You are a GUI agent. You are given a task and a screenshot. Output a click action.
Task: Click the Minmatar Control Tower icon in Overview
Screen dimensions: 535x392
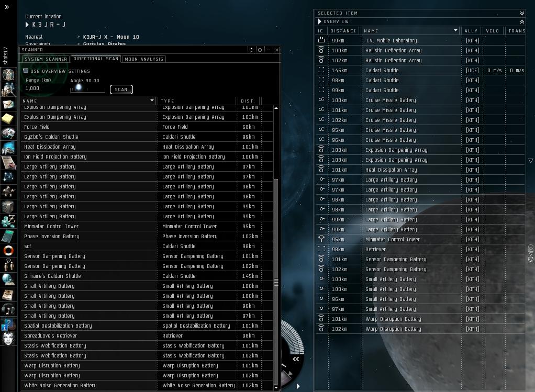point(321,239)
